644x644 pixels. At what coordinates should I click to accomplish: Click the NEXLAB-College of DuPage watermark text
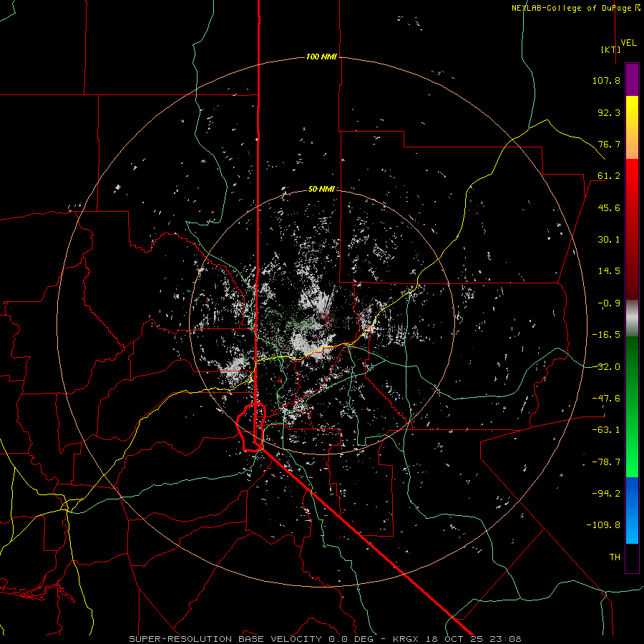point(576,8)
